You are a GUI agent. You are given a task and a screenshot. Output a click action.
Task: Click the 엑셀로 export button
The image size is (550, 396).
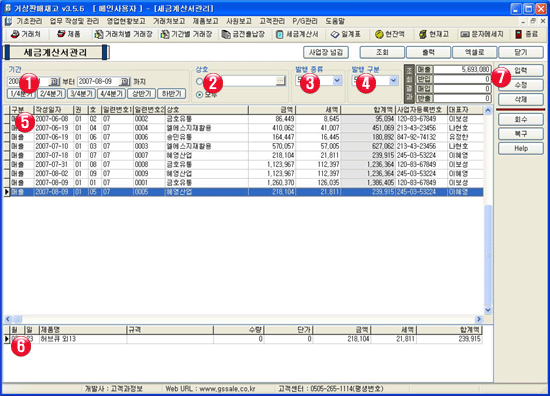[x=475, y=53]
